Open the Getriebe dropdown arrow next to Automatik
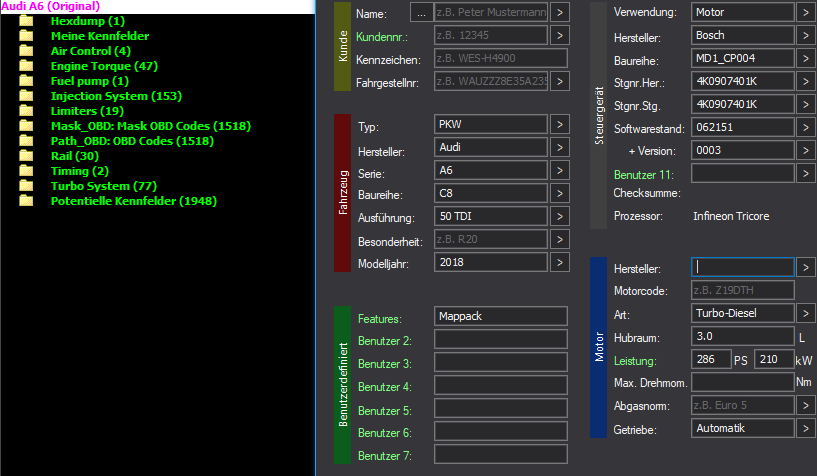 coord(806,428)
